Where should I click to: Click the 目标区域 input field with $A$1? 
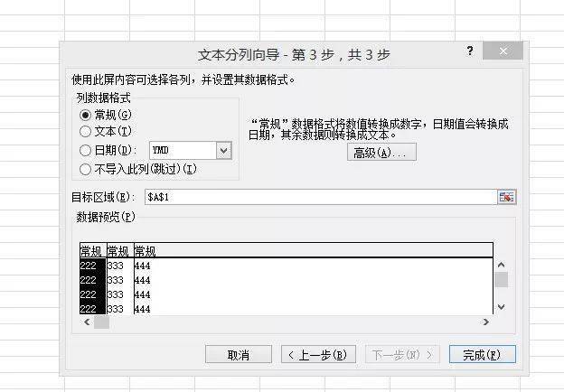pos(316,197)
